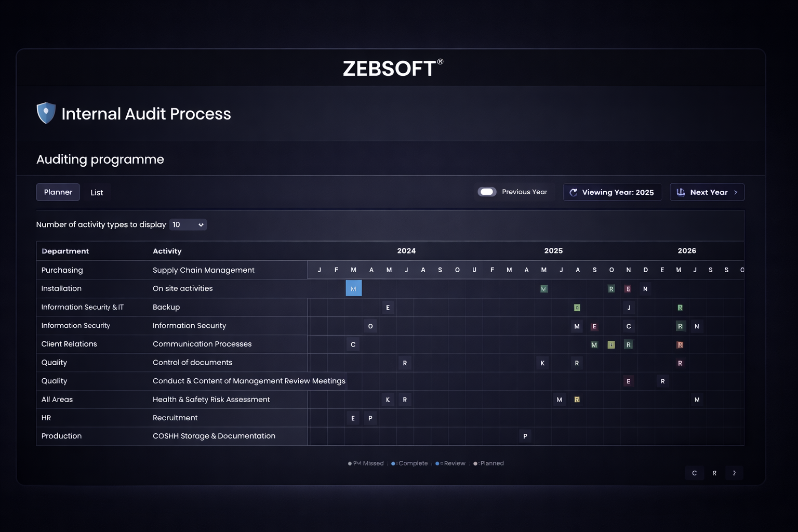The width and height of the screenshot is (798, 532).
Task: Click the Department column header
Action: point(65,251)
